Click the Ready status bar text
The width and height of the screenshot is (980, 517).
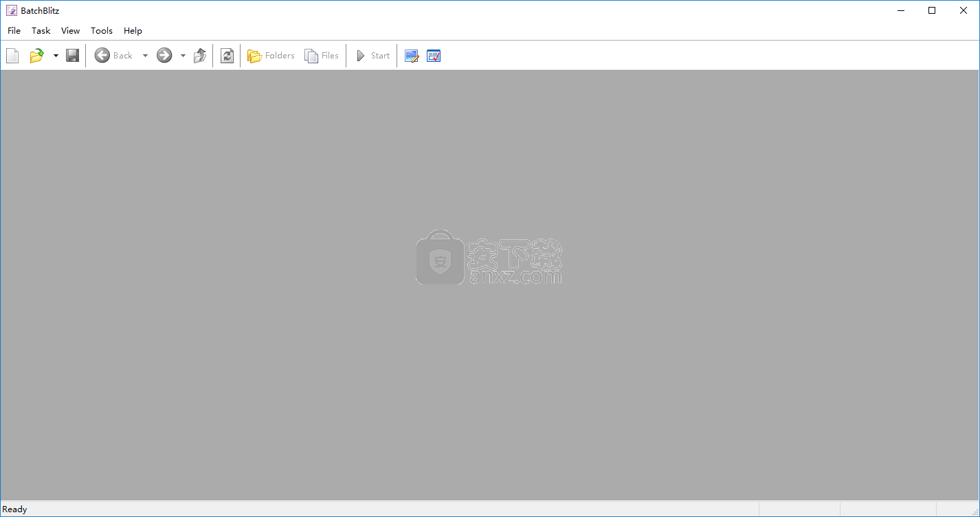pos(15,509)
